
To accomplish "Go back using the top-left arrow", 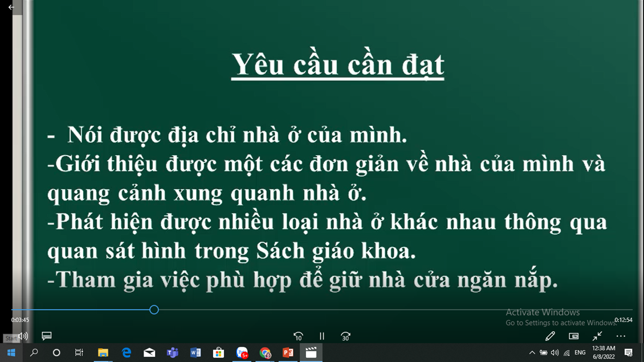I will [11, 7].
